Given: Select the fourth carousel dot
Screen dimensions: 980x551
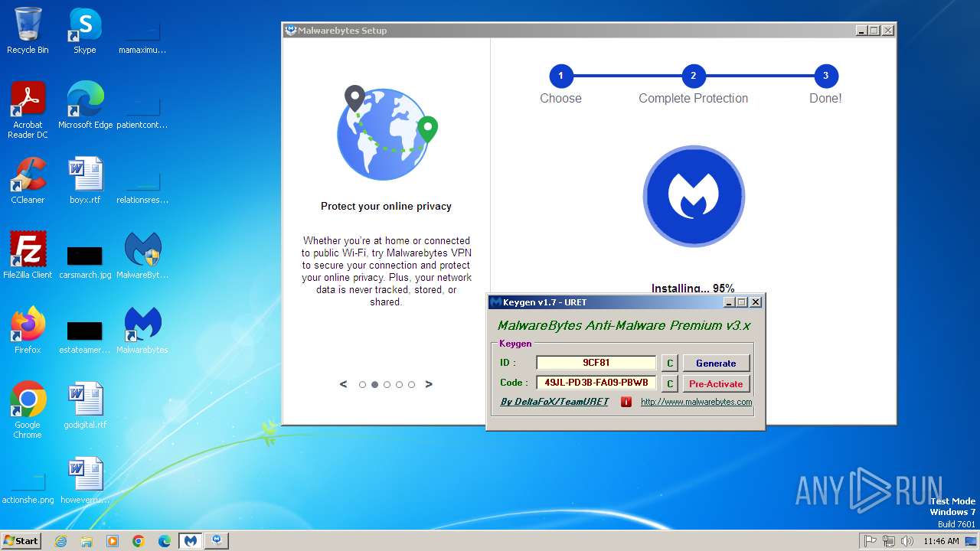Looking at the screenshot, I should click(x=399, y=385).
